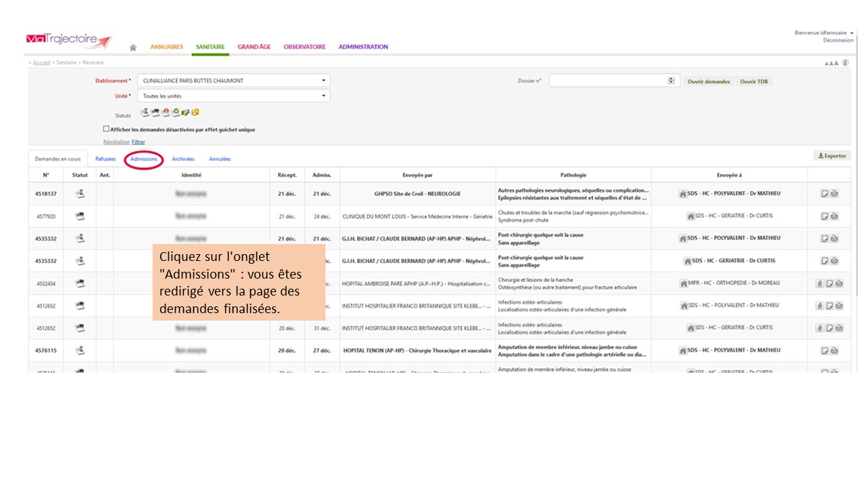Click status icon of request 4576115

point(80,350)
